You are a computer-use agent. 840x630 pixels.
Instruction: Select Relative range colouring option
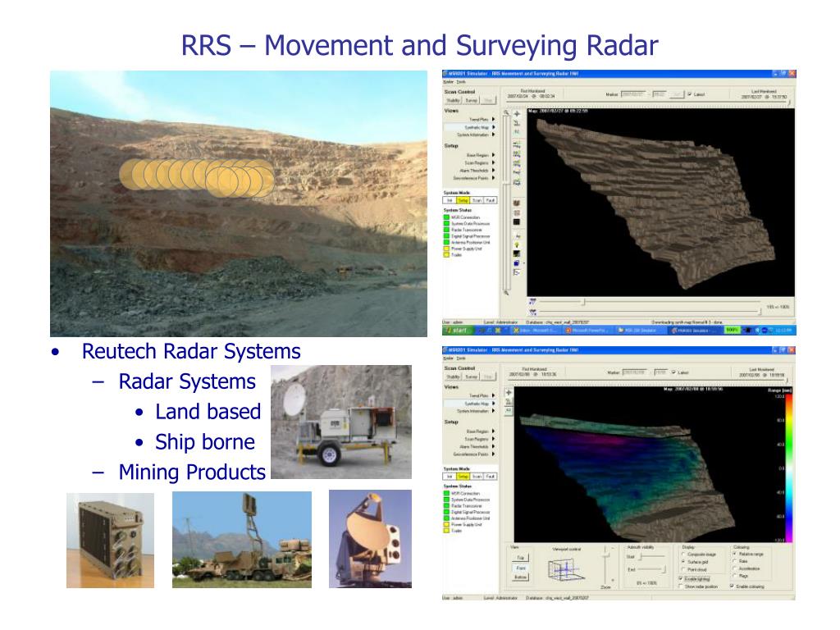(734, 554)
